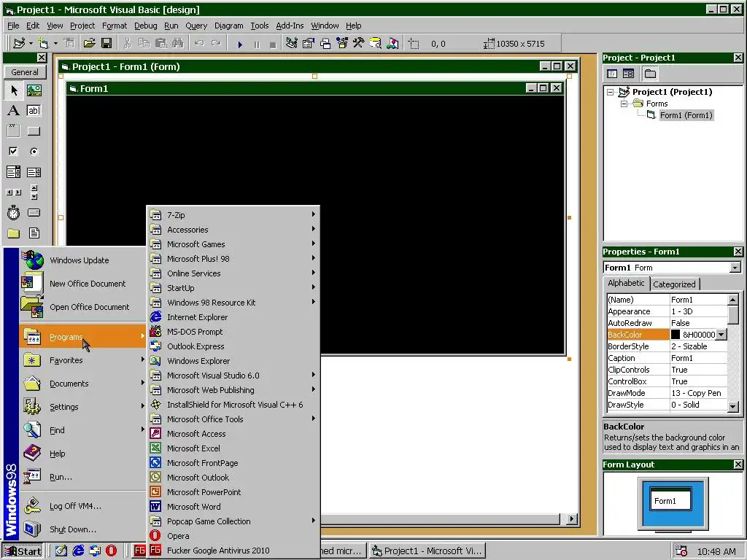Launch Microsoft Excel from Programs menu
The image size is (747, 560).
tap(233, 448)
